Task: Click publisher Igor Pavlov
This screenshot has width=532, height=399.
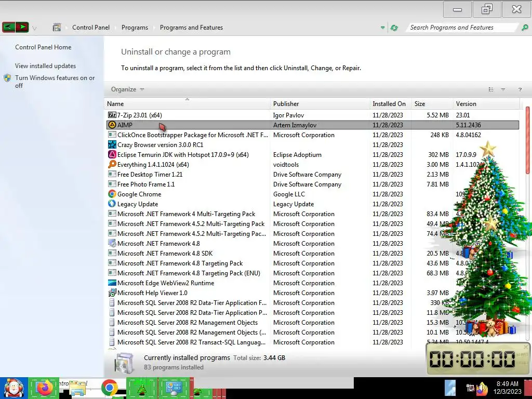Action: coord(288,115)
